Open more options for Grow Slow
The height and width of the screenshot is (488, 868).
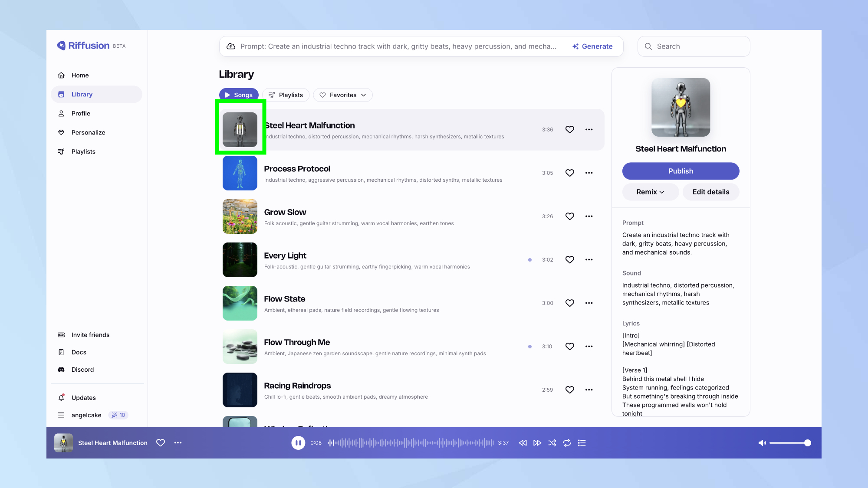[589, 216]
